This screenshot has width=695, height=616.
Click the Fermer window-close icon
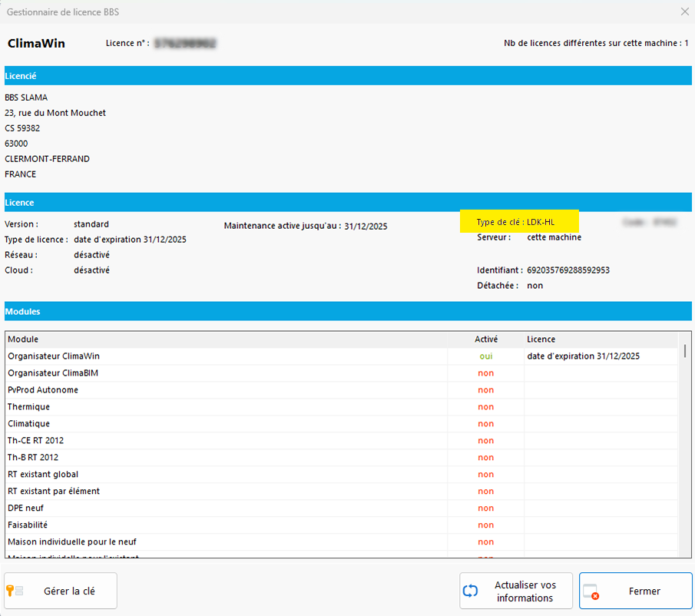pos(591,591)
